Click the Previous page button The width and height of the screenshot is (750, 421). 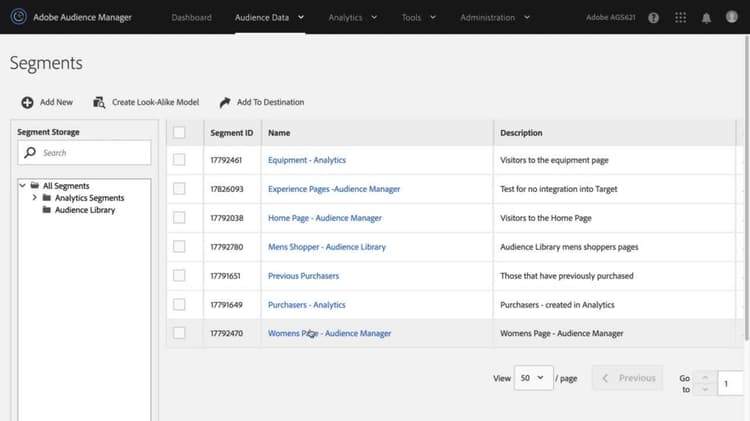coord(629,378)
